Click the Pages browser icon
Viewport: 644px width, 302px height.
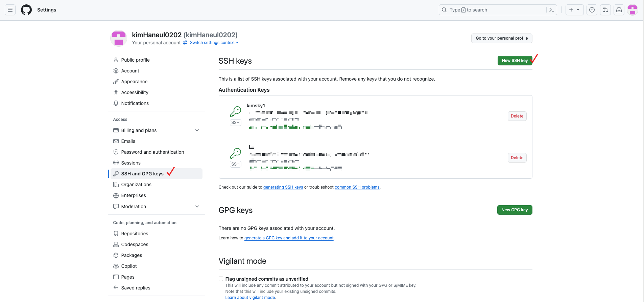click(x=116, y=277)
